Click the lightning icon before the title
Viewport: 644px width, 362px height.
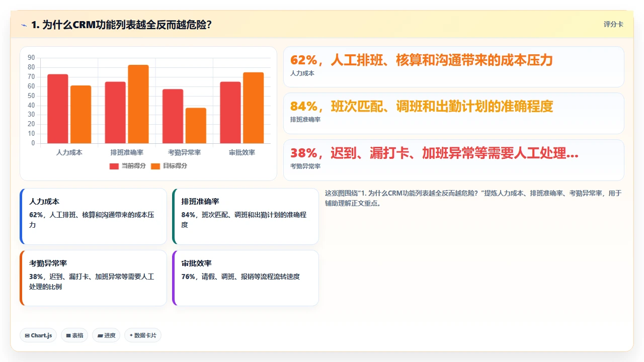[x=24, y=25]
